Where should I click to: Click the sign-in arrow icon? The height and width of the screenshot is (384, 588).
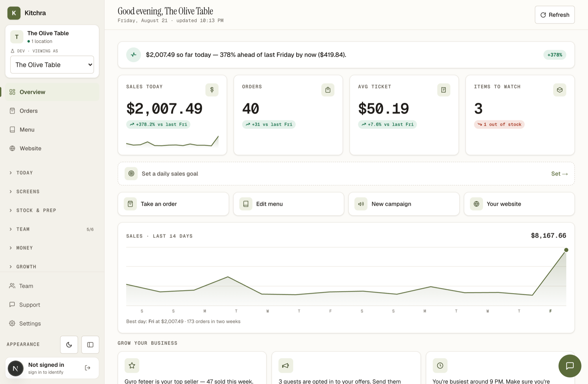[87, 368]
